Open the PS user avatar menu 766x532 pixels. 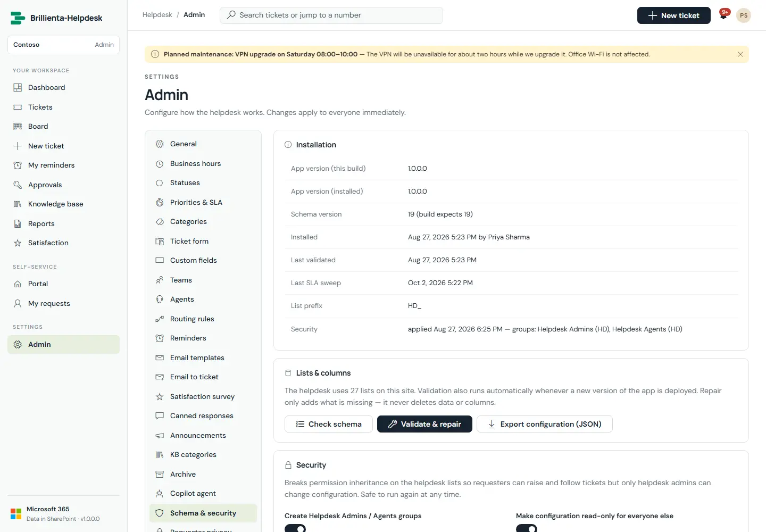744,15
